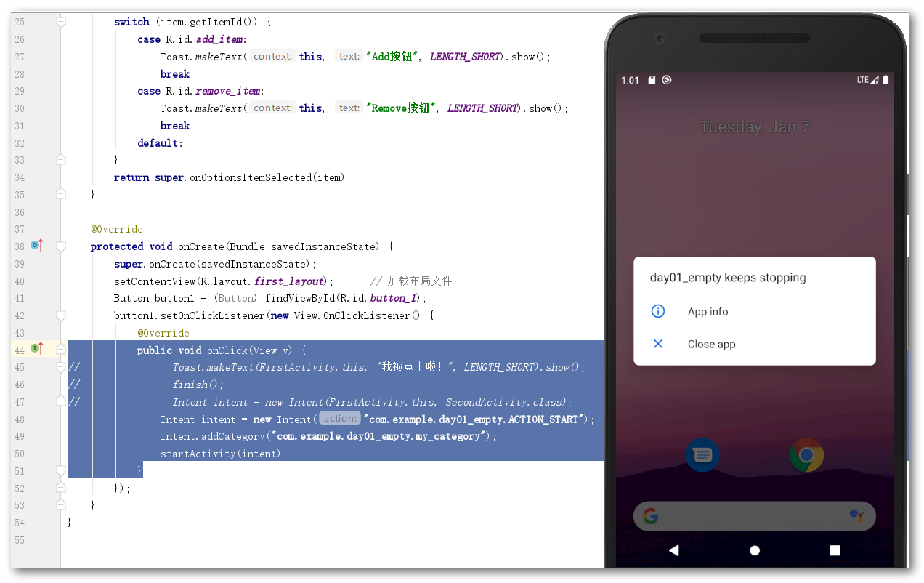924x583 pixels.
Task: Tap 'day01_empty keeps stopping' dialog title
Action: coord(728,278)
